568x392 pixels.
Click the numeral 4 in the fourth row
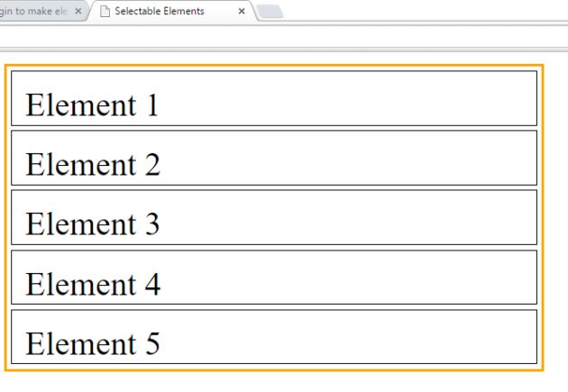pyautogui.click(x=151, y=286)
